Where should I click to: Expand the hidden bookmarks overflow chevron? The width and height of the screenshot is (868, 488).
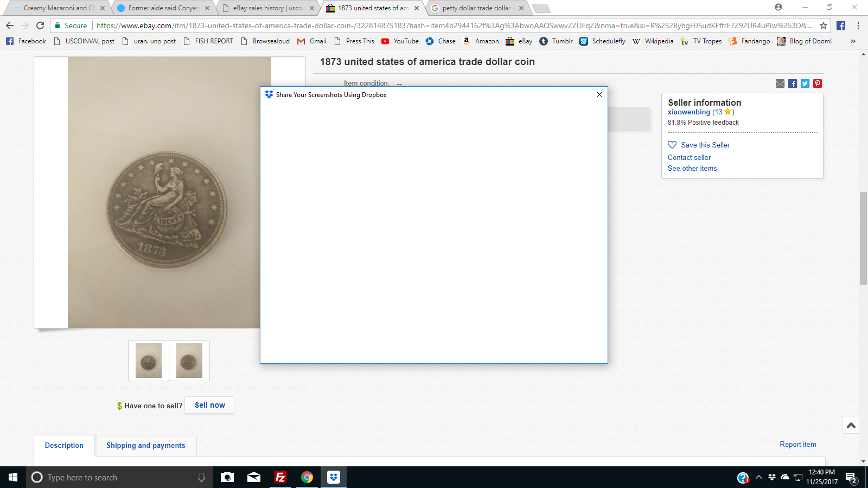tap(853, 41)
